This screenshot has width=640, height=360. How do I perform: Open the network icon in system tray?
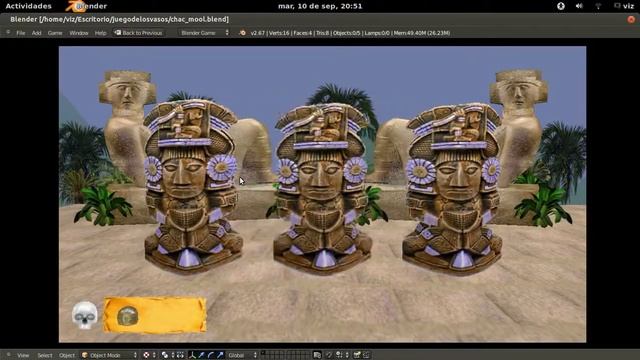pyautogui.click(x=598, y=6)
